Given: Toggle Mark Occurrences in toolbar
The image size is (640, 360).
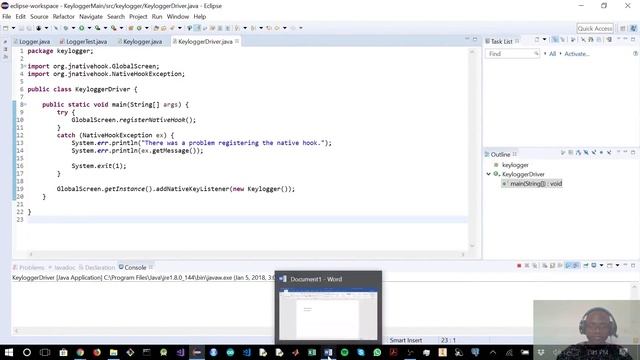Looking at the screenshot, I should (197, 28).
